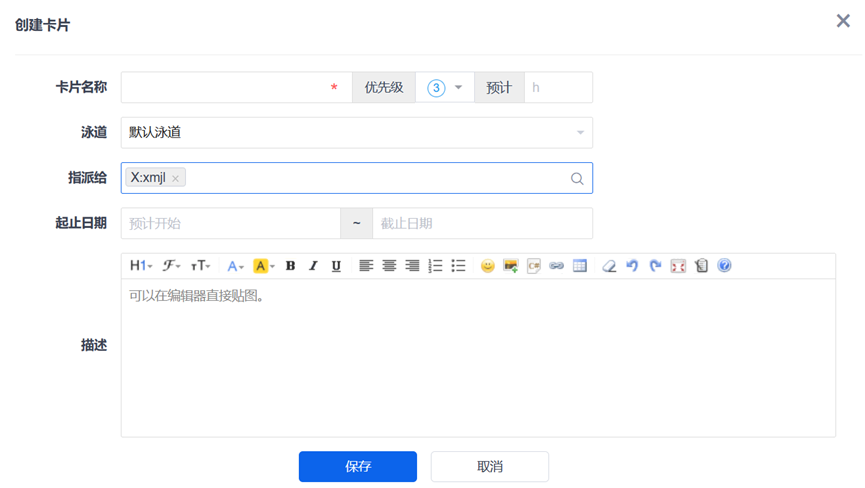This screenshot has width=865, height=488.
Task: Insert a table with the table icon
Action: tap(579, 266)
